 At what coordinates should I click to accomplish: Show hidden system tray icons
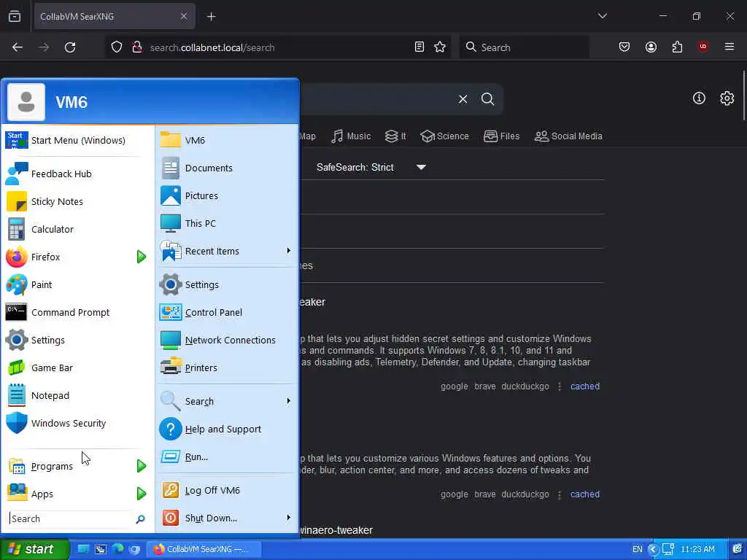coord(653,550)
